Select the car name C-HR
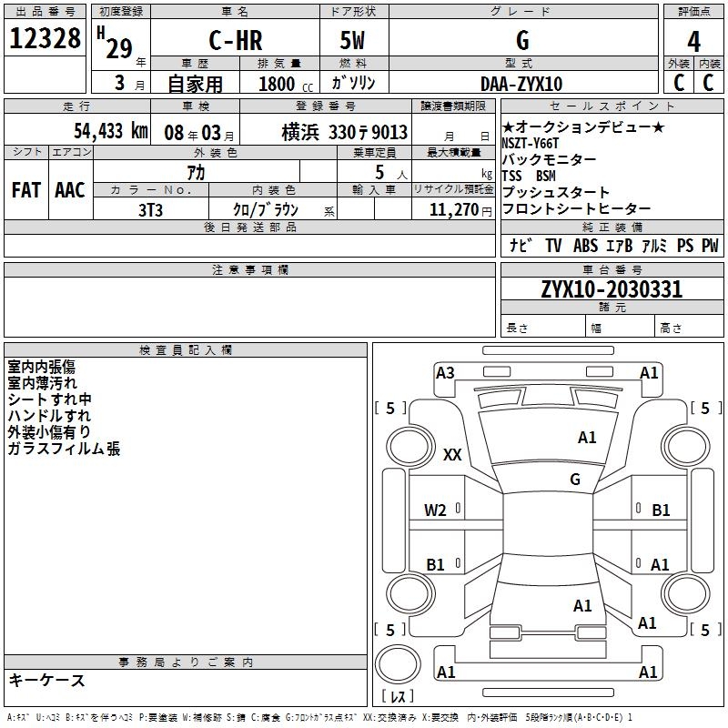The width and height of the screenshot is (728, 728). [x=236, y=40]
